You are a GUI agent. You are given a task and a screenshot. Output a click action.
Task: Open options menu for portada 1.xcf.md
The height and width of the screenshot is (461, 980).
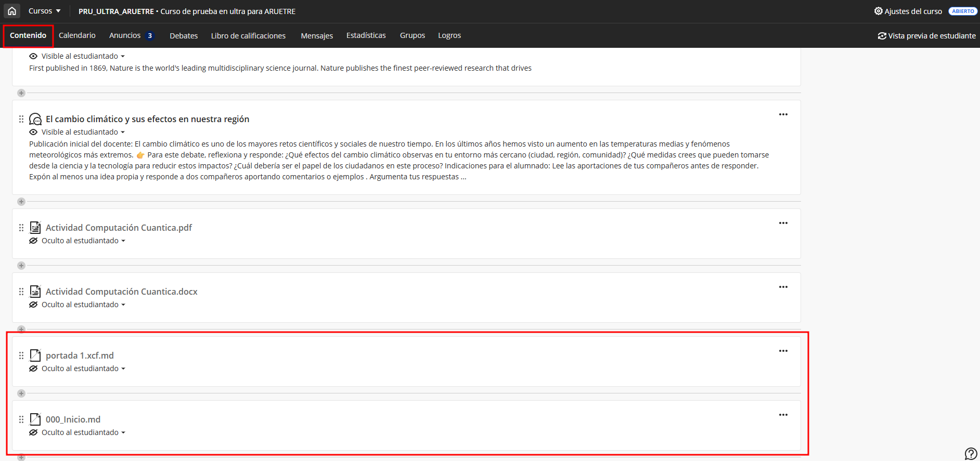[783, 351]
